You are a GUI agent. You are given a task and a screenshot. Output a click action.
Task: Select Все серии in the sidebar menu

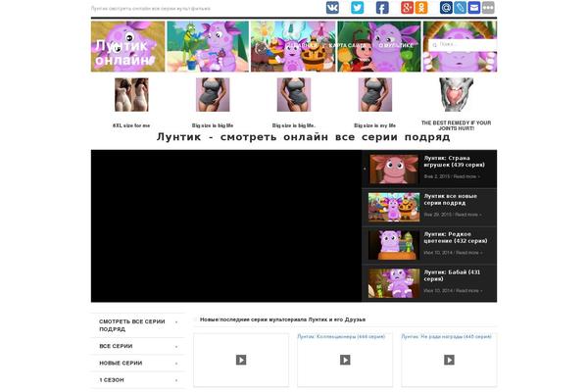pyautogui.click(x=116, y=346)
